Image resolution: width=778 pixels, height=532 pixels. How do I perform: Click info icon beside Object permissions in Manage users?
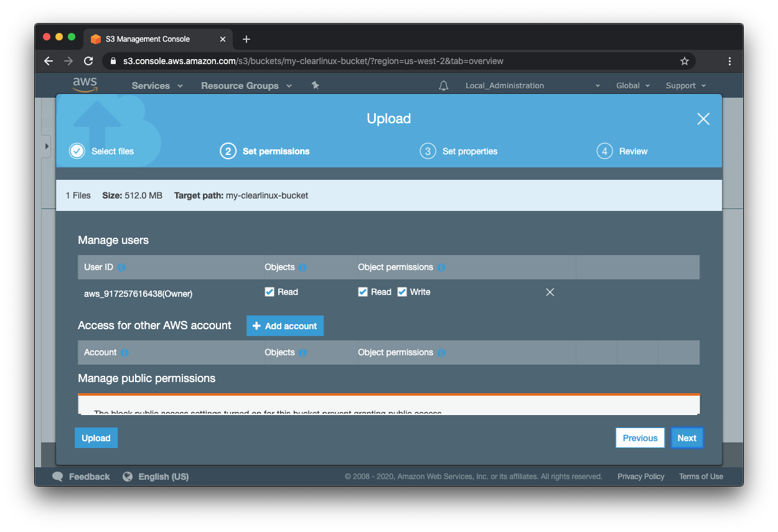pyautogui.click(x=441, y=268)
